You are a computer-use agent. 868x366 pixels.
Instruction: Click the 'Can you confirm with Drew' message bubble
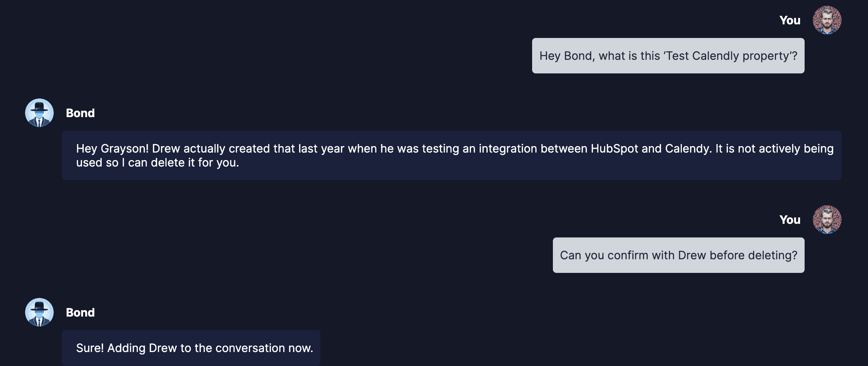point(678,255)
